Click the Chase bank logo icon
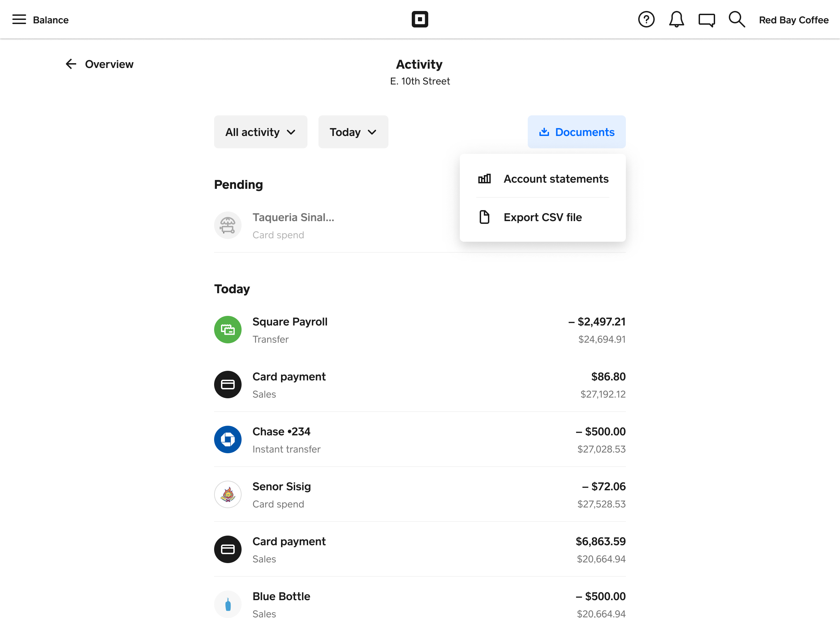Image resolution: width=840 pixels, height=618 pixels. [x=227, y=439]
